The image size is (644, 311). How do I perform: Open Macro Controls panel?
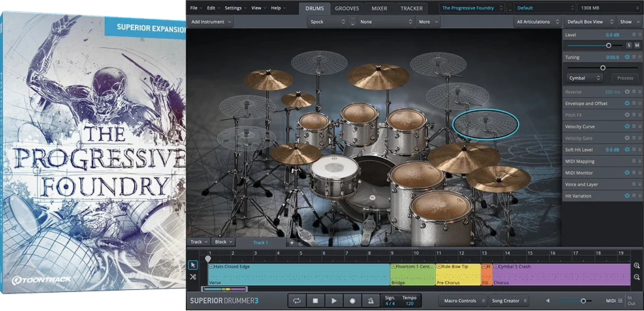[x=463, y=301]
